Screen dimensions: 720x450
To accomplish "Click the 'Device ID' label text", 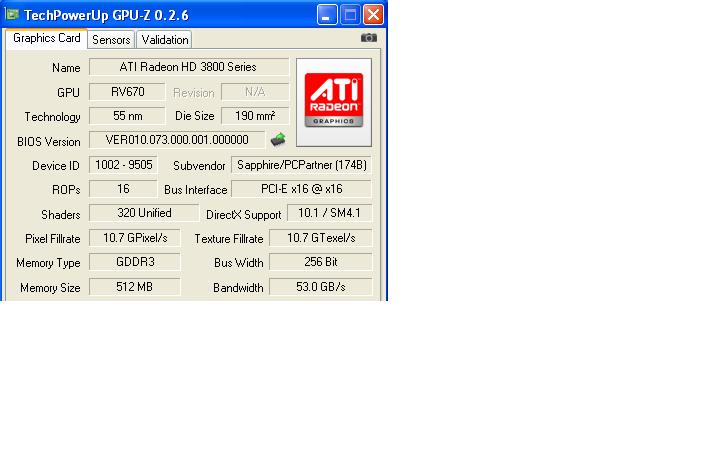I will coord(56,166).
